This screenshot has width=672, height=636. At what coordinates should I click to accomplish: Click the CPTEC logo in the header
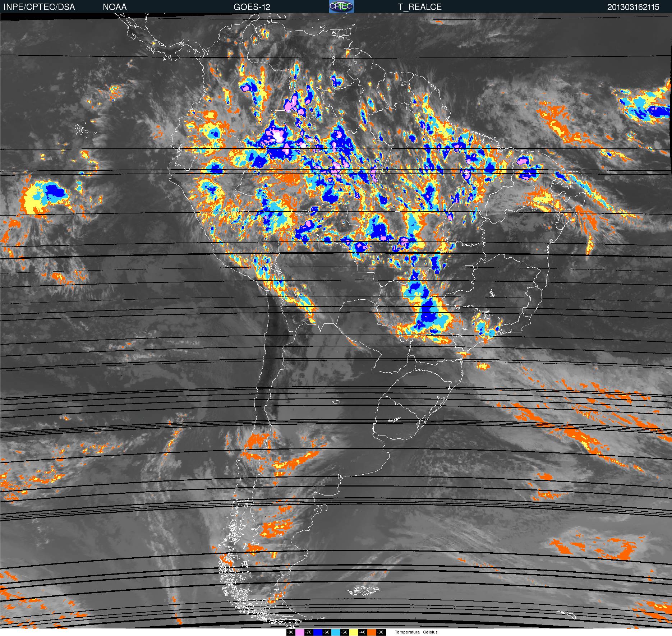(341, 6)
